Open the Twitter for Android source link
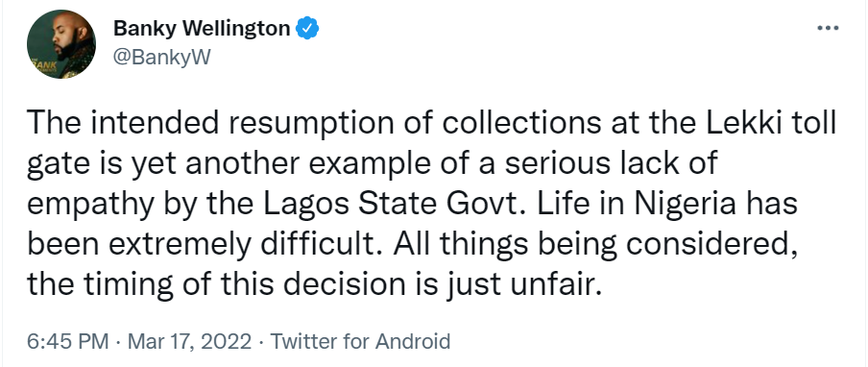The width and height of the screenshot is (868, 367). click(x=360, y=341)
